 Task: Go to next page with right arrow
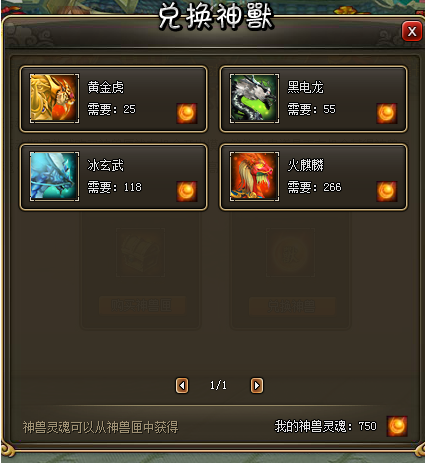257,386
